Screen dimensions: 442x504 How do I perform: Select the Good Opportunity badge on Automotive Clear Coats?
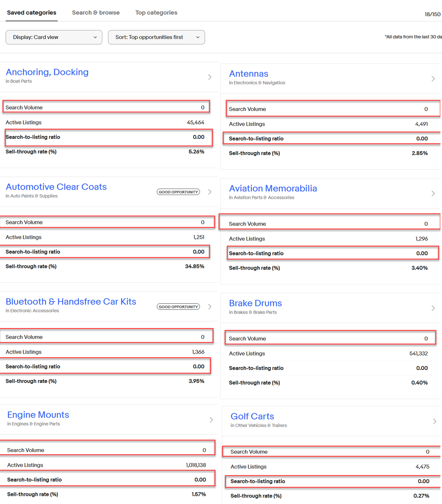(x=178, y=192)
